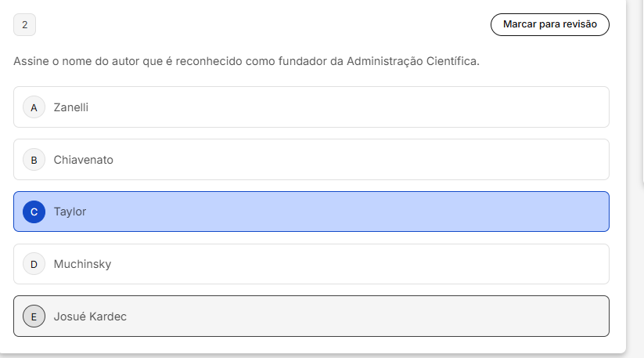
Task: Click the question number 2 badge
Action: point(24,25)
